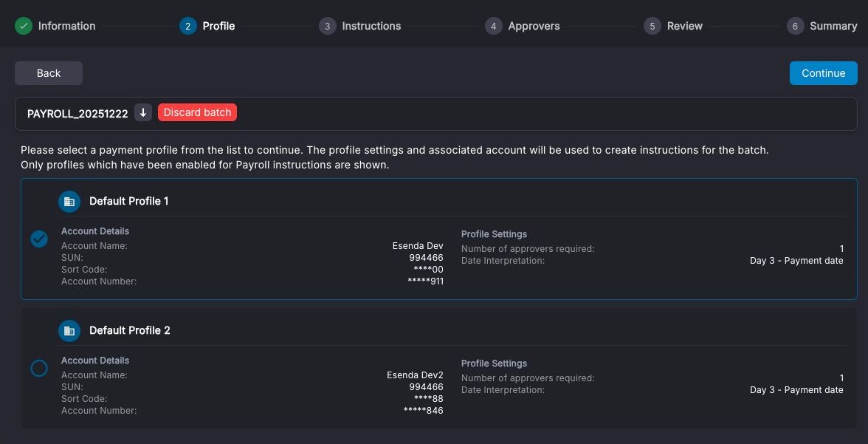This screenshot has height=444, width=868.
Task: Click Profile 1's Number of approvers required label
Action: 528,249
